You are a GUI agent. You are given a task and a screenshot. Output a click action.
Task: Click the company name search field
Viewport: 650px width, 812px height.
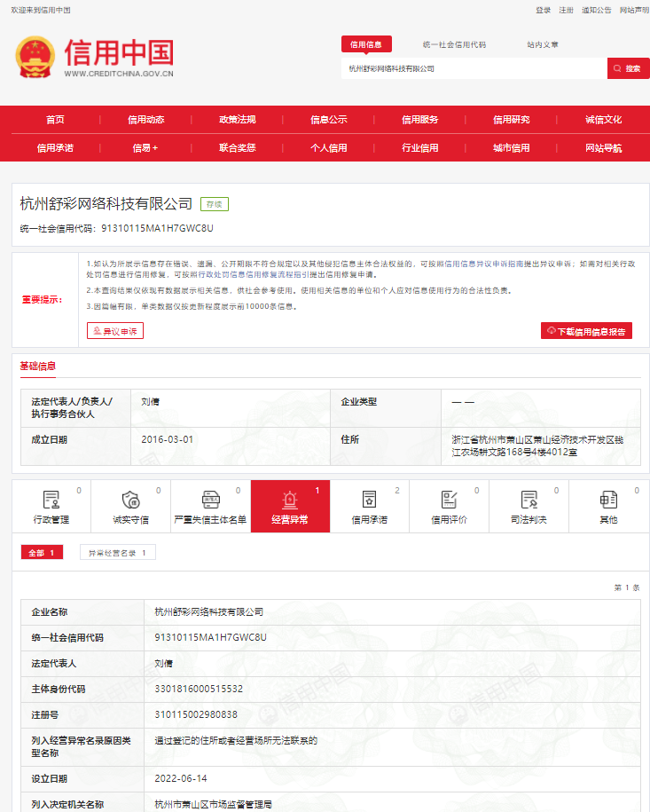click(x=474, y=68)
